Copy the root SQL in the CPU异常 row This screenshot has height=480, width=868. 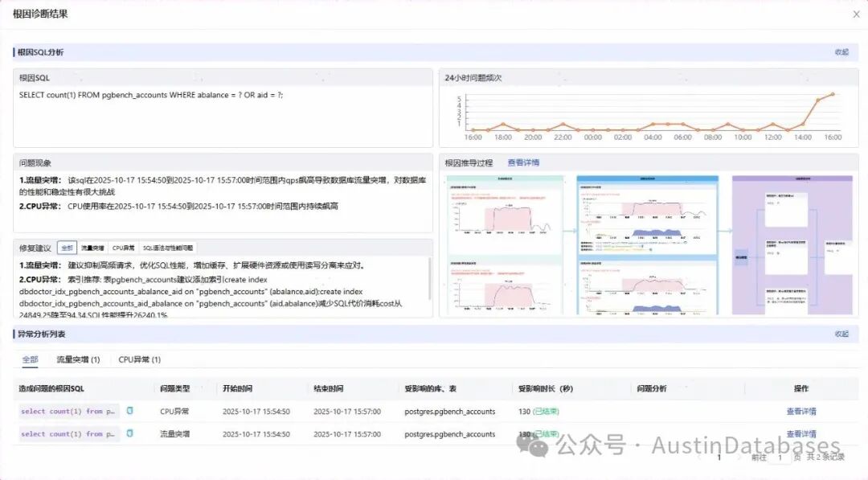point(130,411)
